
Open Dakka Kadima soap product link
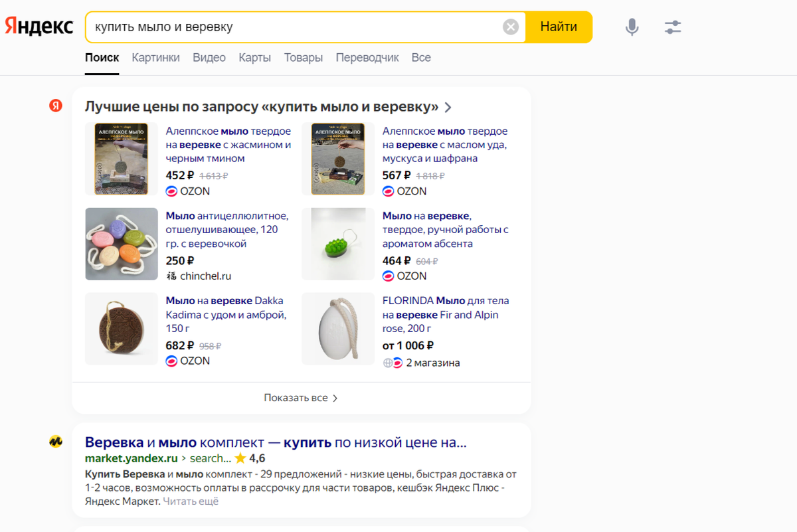[x=226, y=314]
